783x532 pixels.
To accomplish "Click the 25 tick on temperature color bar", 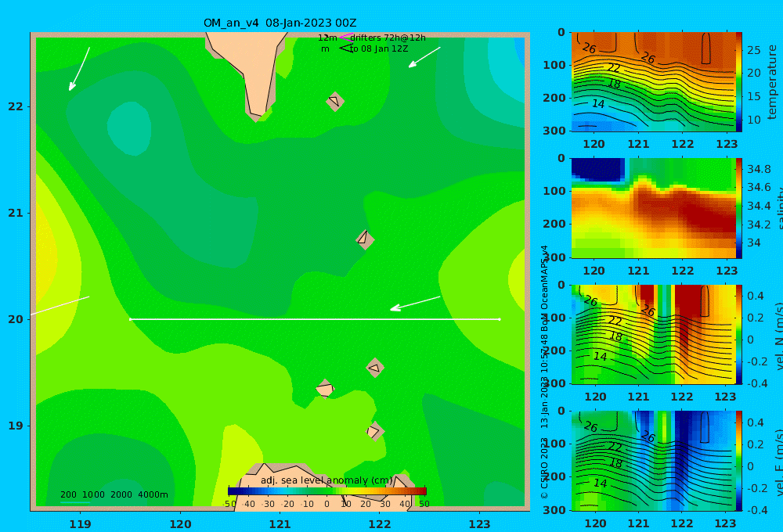I will click(754, 50).
